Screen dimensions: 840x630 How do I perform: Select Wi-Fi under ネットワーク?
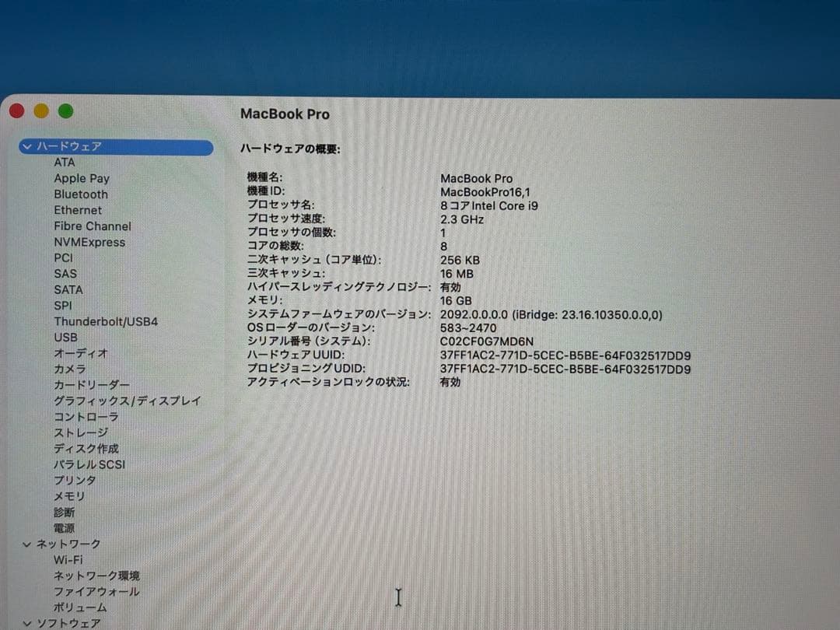pyautogui.click(x=68, y=559)
